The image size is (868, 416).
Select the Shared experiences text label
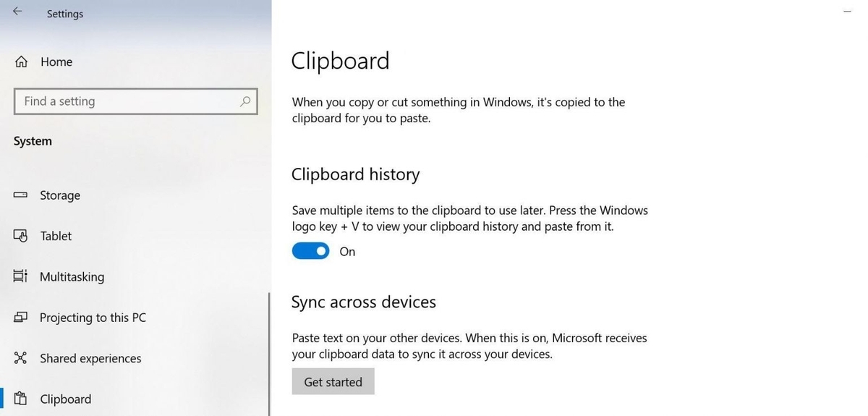pos(90,358)
